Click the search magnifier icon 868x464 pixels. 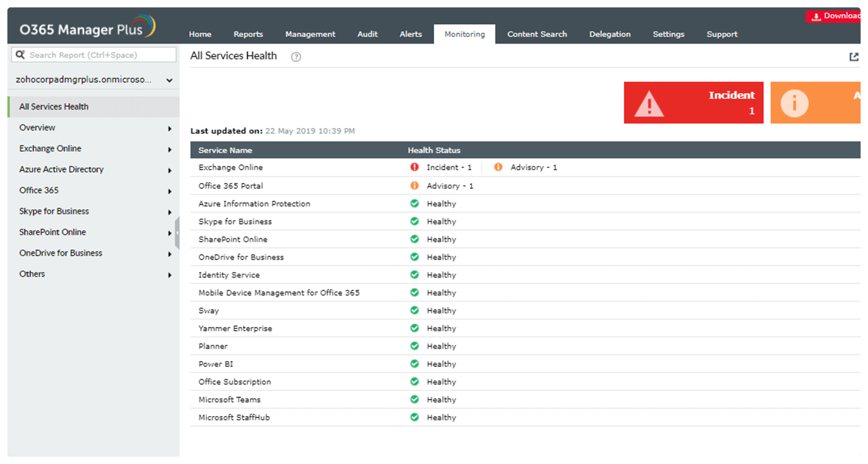[20, 55]
